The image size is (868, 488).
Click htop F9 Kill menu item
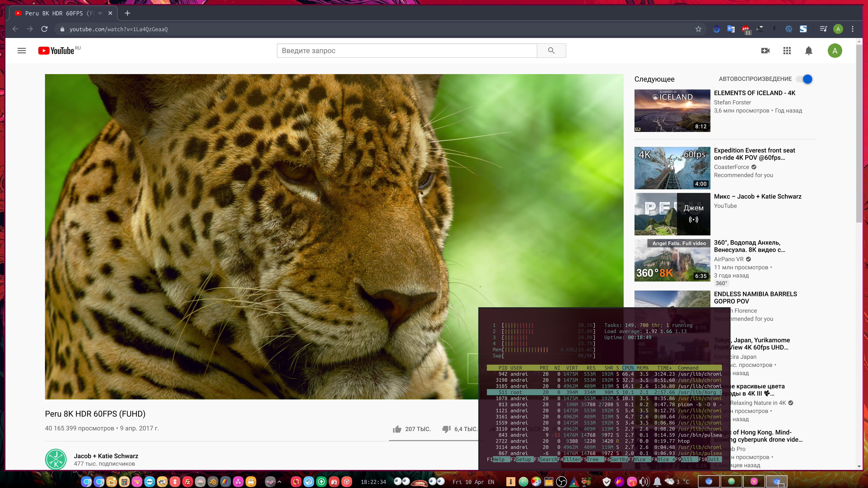tap(687, 459)
